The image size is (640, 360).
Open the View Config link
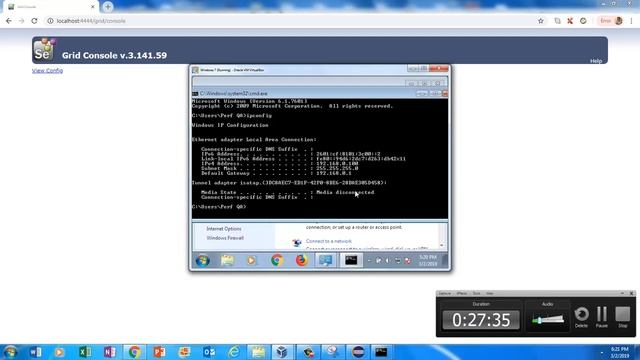point(47,71)
